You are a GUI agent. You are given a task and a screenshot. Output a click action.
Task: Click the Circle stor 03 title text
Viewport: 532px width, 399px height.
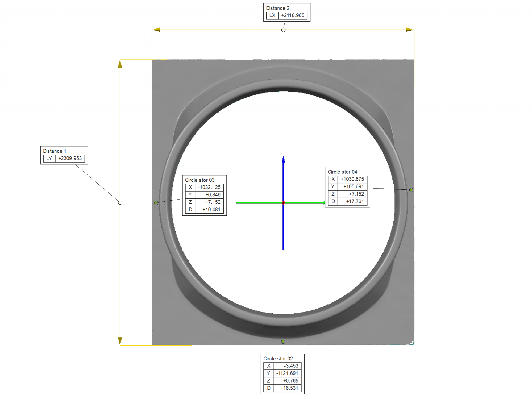[199, 180]
